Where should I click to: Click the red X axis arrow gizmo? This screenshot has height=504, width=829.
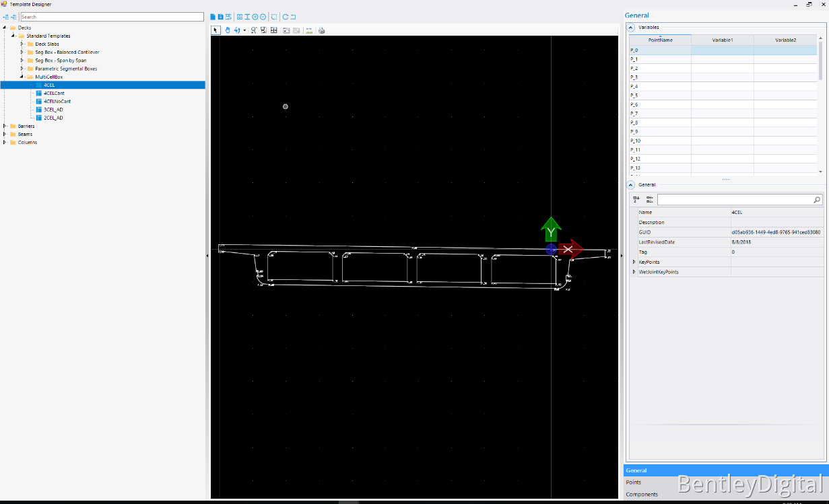tap(571, 249)
